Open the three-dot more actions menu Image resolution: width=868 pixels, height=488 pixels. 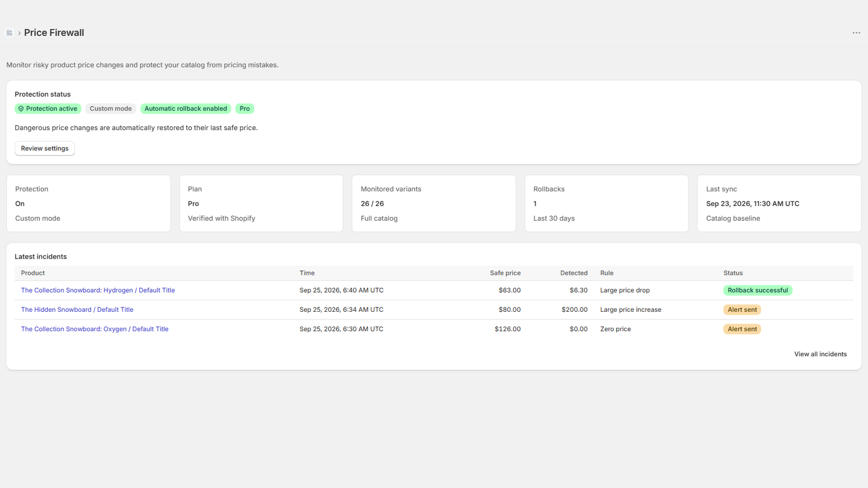[856, 33]
